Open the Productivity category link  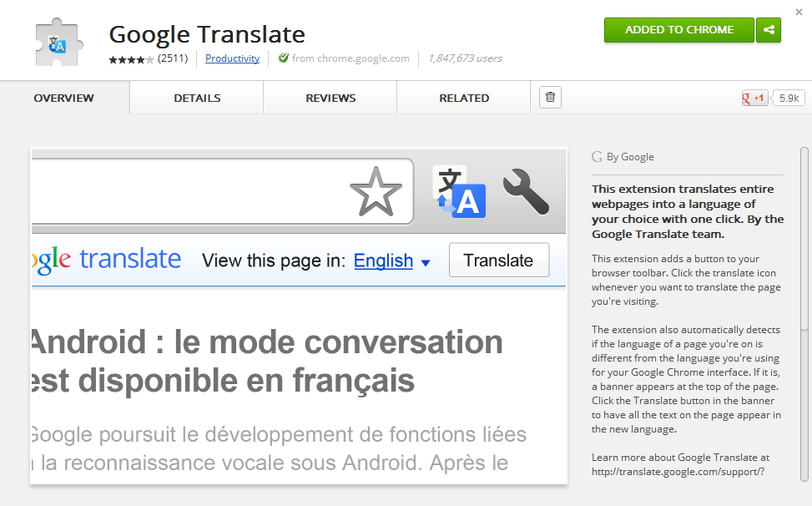(x=232, y=58)
